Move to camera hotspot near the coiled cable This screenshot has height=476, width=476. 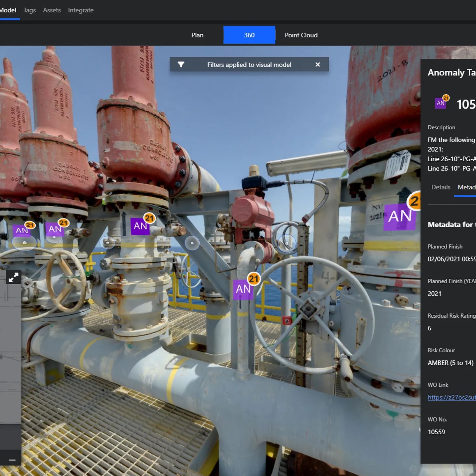287,243
